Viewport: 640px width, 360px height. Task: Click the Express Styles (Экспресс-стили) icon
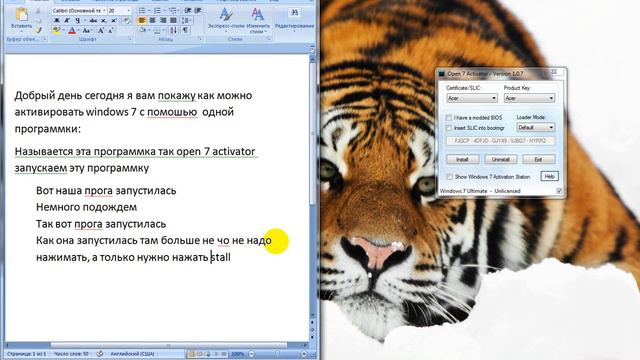(225, 15)
